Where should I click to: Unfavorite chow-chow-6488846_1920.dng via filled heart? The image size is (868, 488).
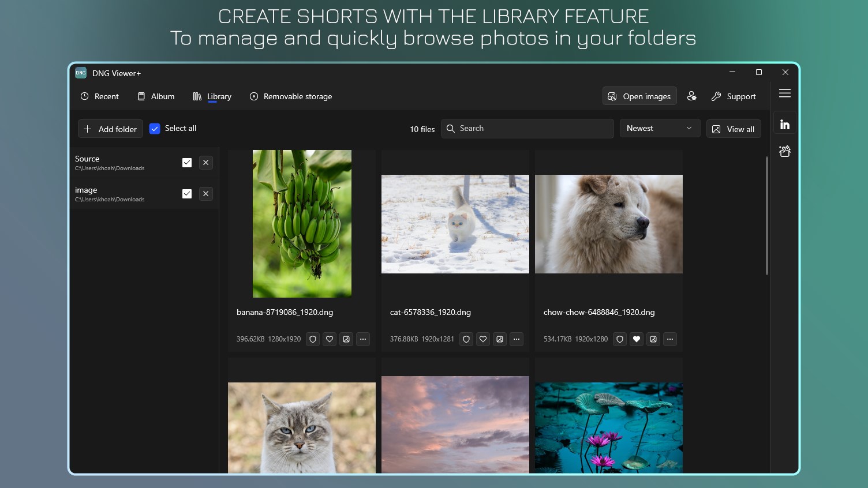637,339
